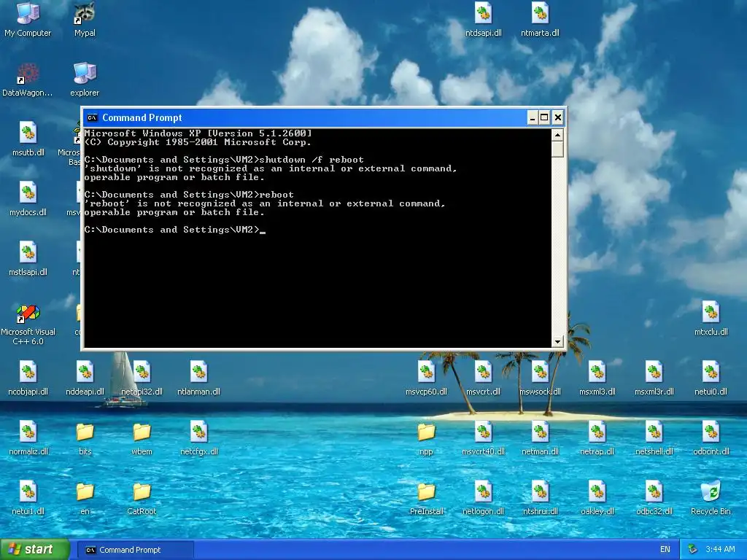This screenshot has height=560, width=747.
Task: Maximize the Command Prompt window
Action: point(544,117)
